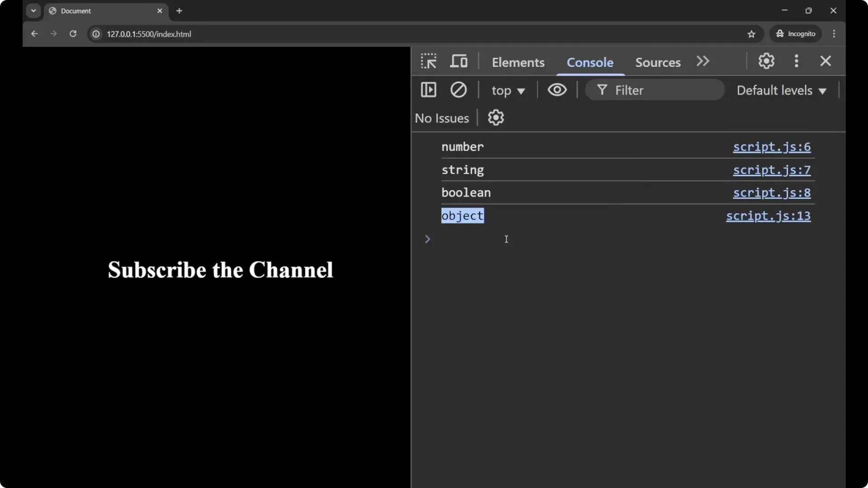This screenshot has width=868, height=488.
Task: Show the console sidebar panel
Action: 429,90
